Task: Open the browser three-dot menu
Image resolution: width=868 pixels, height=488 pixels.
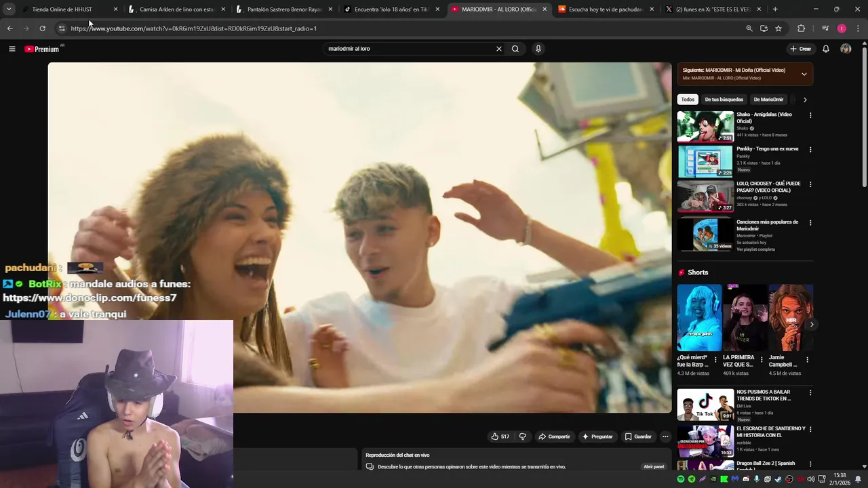Action: coord(859,28)
